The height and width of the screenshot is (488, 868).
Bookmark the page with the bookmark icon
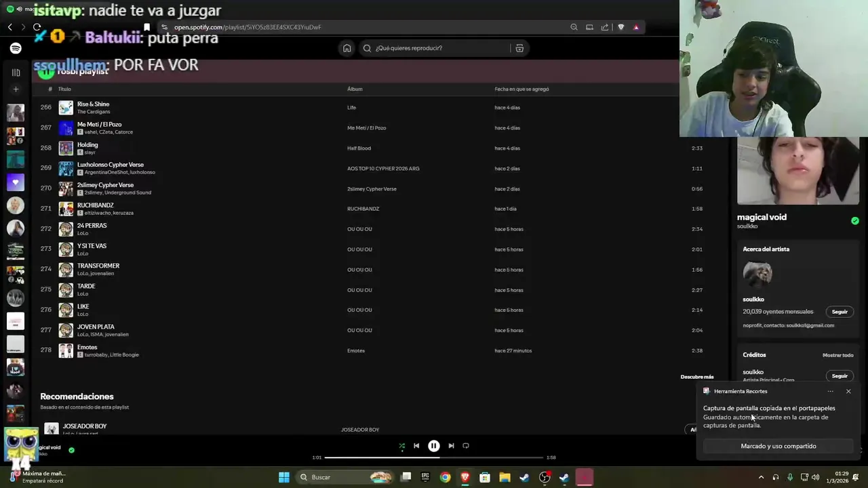pyautogui.click(x=146, y=27)
